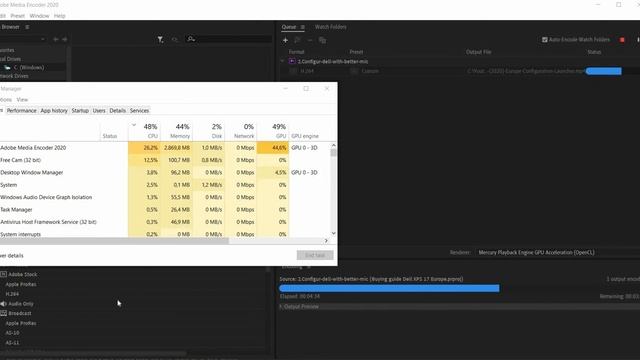Click the purple sequence icon in the queue
The image size is (640, 360).
coord(292,61)
